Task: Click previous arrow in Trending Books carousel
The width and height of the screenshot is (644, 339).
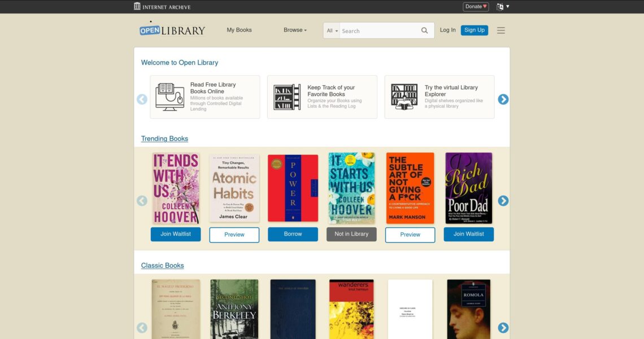Action: 142,201
